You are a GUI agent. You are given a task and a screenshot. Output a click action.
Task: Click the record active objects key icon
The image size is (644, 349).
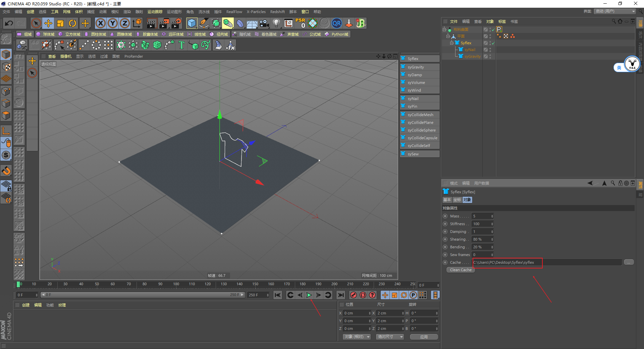tap(353, 295)
